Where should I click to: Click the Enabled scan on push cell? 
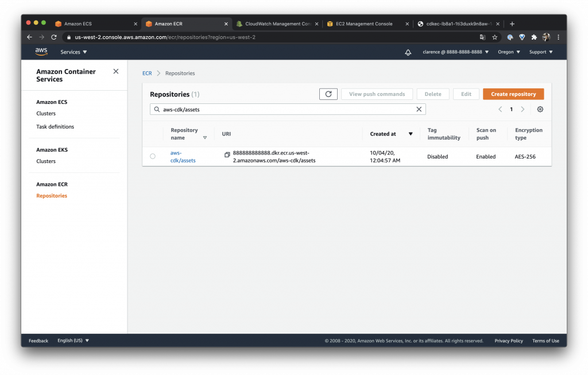(x=486, y=156)
